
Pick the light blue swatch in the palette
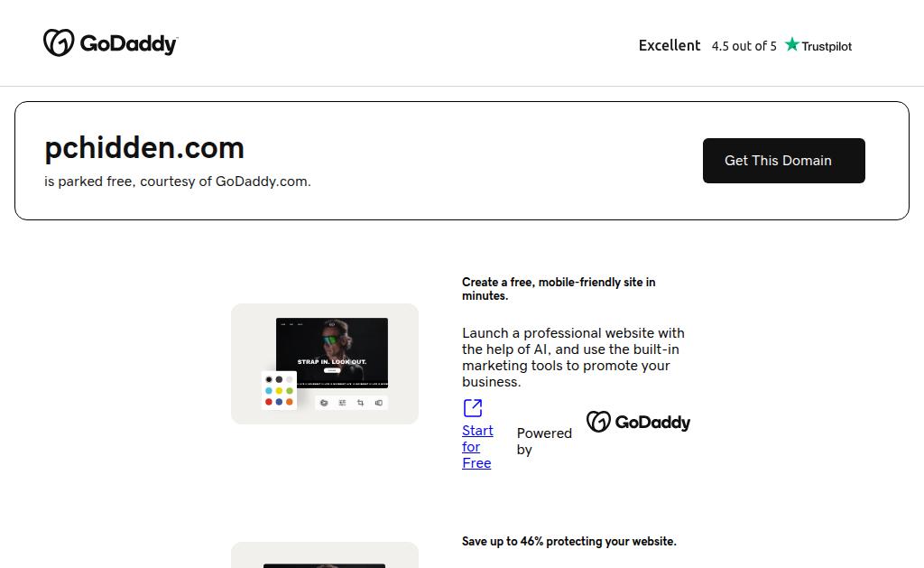[269, 390]
